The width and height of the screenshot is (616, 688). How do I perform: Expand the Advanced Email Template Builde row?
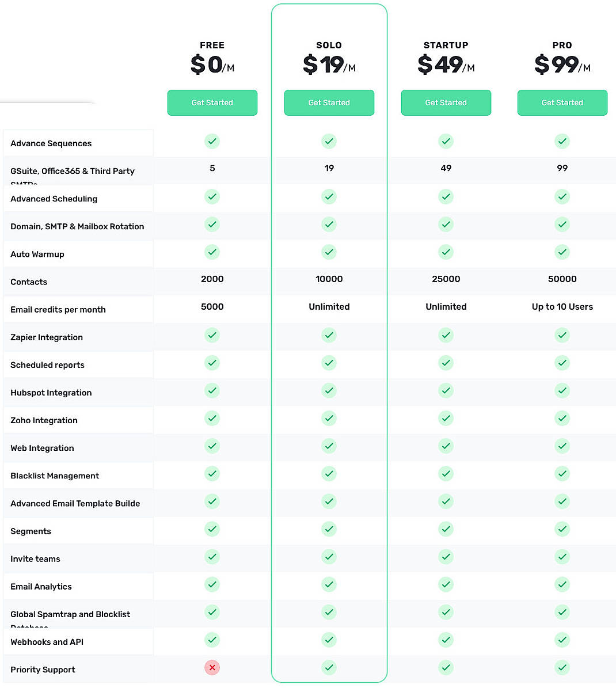tap(75, 503)
